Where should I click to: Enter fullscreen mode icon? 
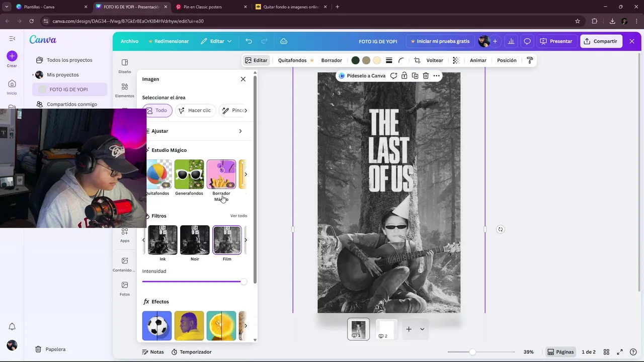point(620,352)
